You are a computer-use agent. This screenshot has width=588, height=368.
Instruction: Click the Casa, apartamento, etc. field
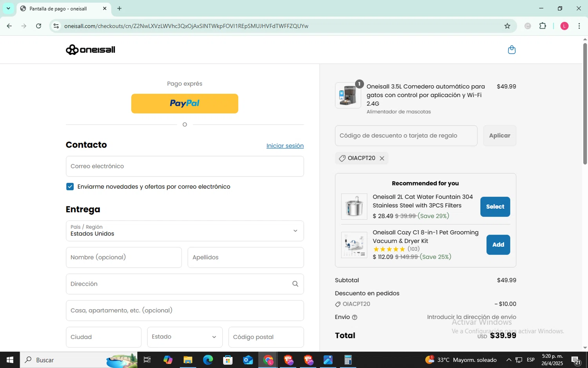[x=185, y=311]
